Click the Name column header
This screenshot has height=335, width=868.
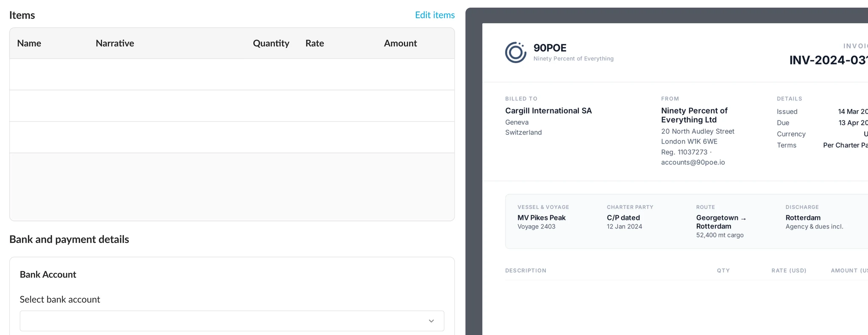click(29, 43)
